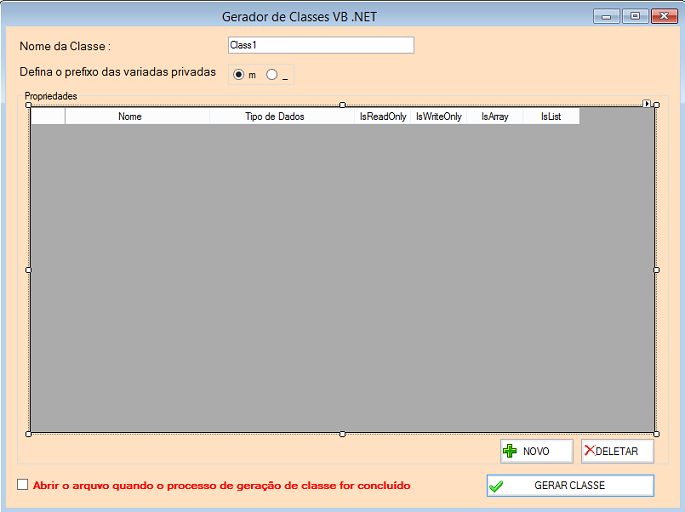
Task: Click the IsWriteOnly column header
Action: point(439,117)
